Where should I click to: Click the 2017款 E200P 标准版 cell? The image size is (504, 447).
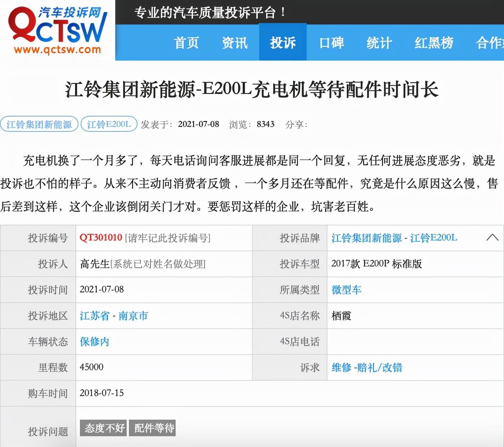point(377,264)
